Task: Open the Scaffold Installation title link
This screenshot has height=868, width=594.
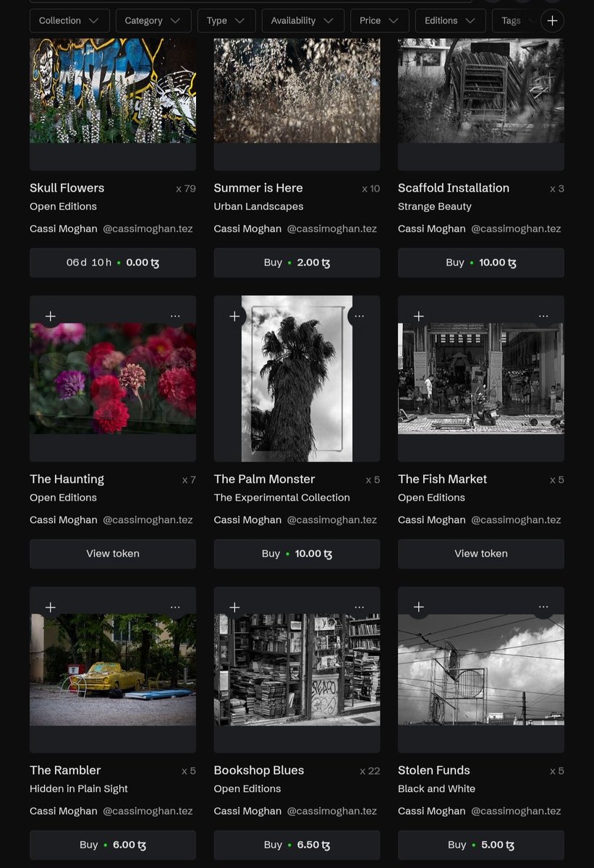Action: click(454, 188)
